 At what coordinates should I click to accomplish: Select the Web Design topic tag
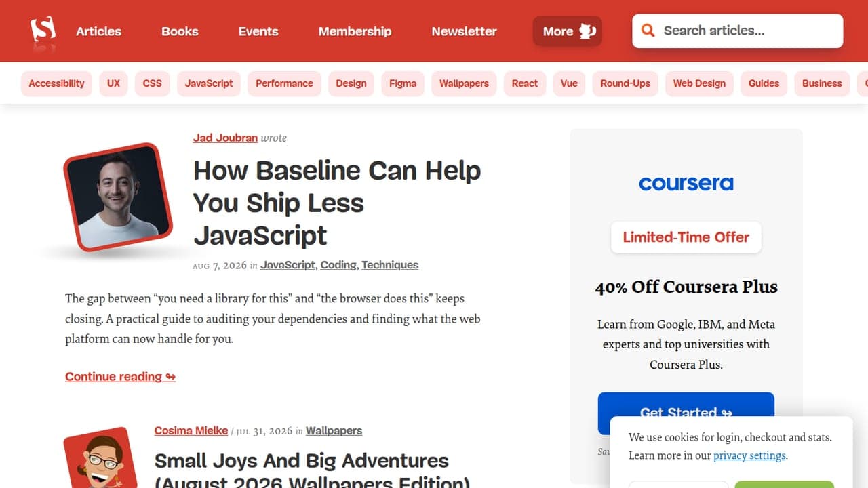(699, 83)
